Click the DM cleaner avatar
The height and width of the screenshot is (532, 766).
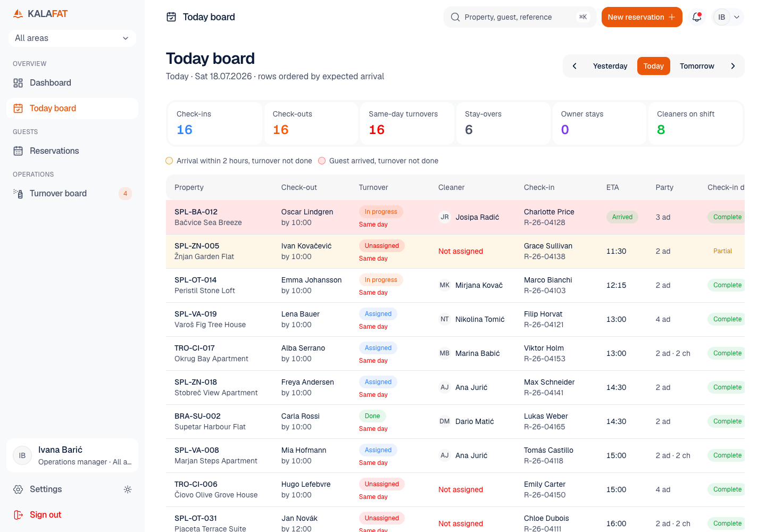445,421
